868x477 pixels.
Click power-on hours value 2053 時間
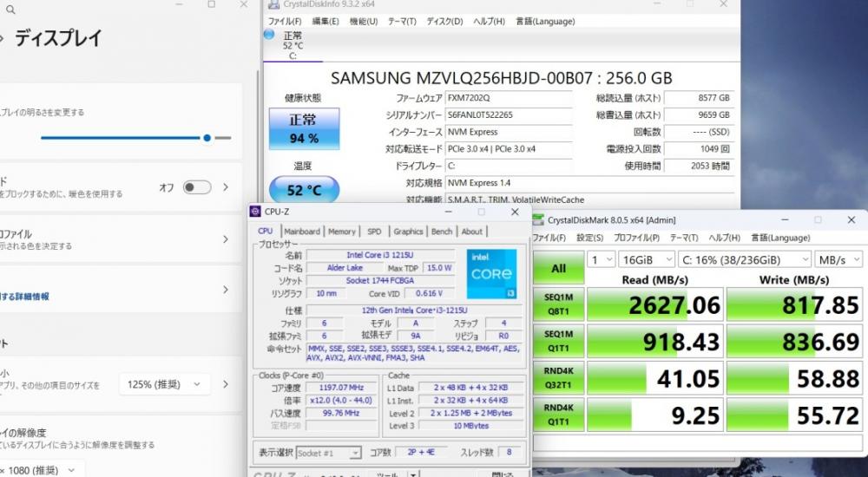pos(699,166)
